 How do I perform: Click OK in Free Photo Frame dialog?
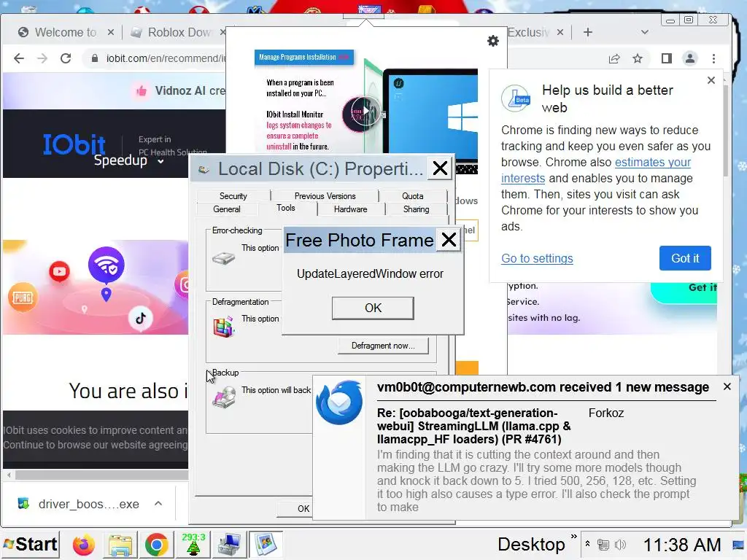(x=373, y=308)
